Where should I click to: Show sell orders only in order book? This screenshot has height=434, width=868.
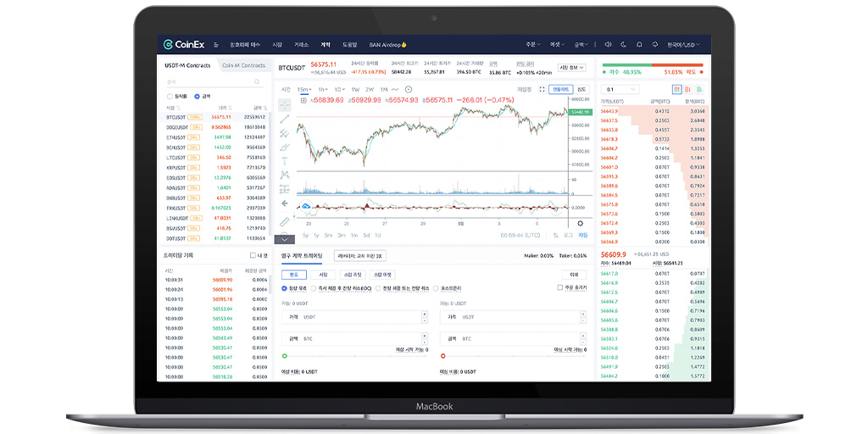pyautogui.click(x=688, y=89)
